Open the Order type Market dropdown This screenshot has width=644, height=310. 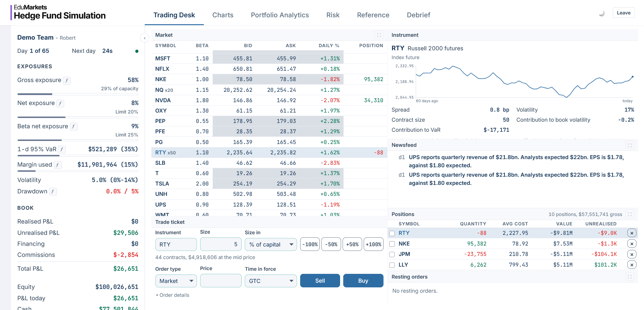coord(176,281)
